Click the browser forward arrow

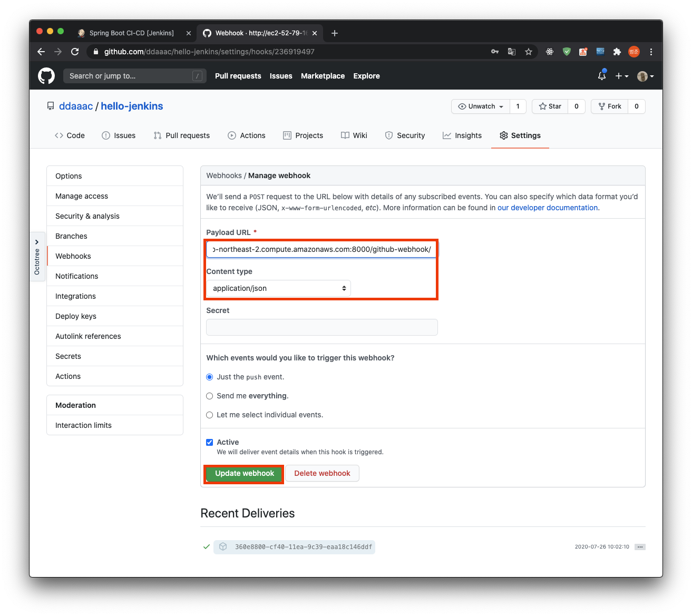[x=58, y=52]
